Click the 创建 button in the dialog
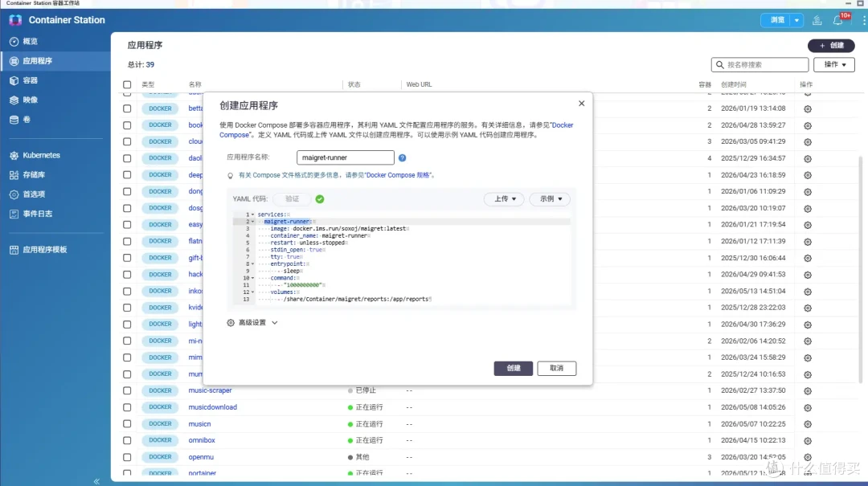This screenshot has height=486, width=868. coord(513,368)
